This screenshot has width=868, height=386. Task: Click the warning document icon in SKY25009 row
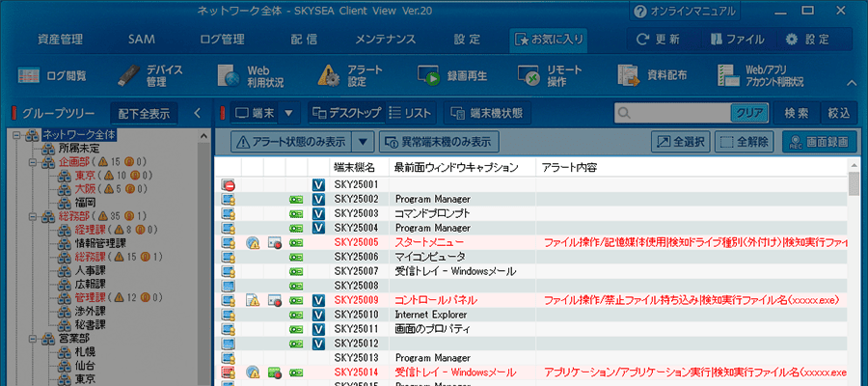[x=253, y=300]
